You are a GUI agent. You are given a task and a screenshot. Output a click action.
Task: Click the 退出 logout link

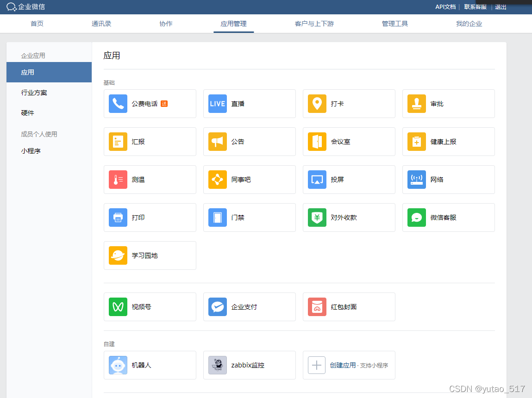[x=501, y=7]
